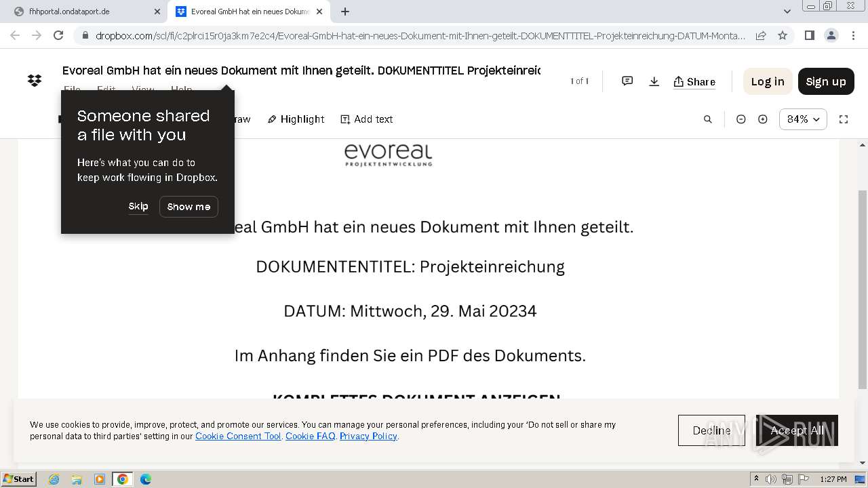Show hidden tray icons

pos(757,479)
